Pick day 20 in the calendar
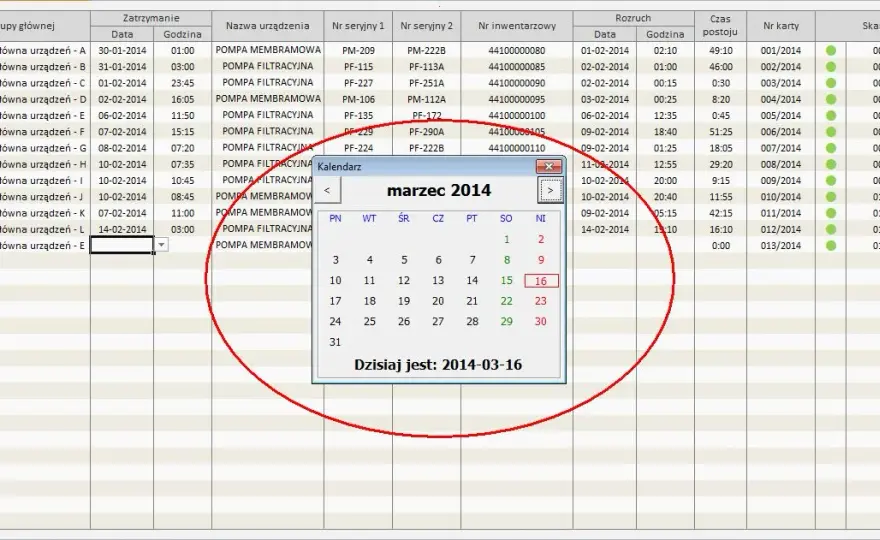880x540 pixels. click(x=438, y=301)
